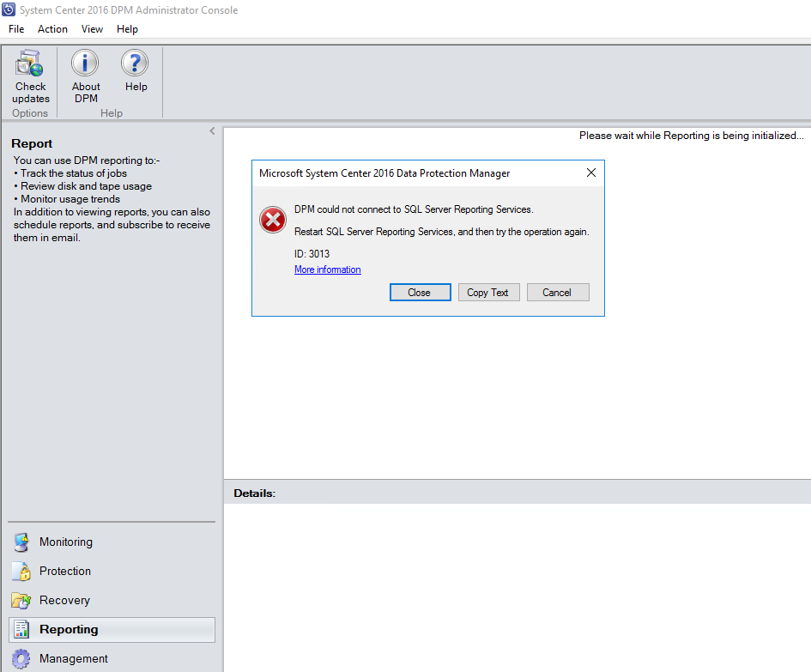Switch to the Management workspace
Viewport: 811px width, 672px height.
coord(112,658)
